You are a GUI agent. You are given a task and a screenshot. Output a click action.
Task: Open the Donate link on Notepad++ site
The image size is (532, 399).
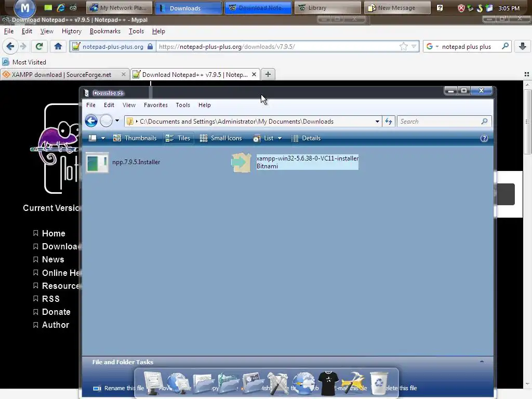pos(56,312)
